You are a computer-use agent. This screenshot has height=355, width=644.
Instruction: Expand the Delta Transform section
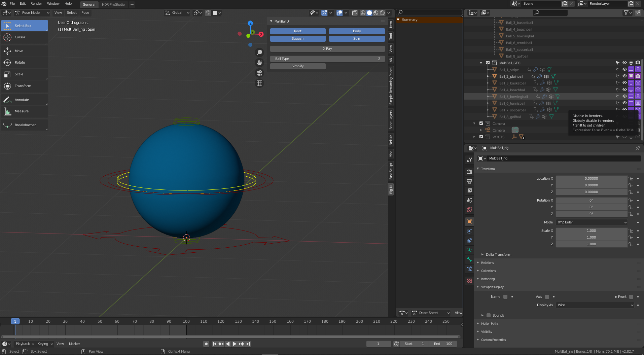pos(498,255)
